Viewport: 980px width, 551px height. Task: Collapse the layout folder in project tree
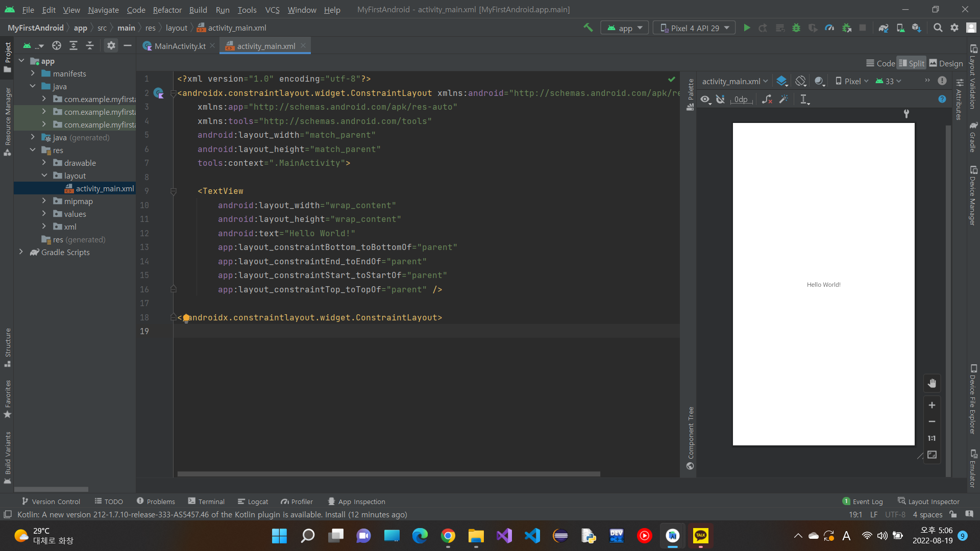[44, 176]
